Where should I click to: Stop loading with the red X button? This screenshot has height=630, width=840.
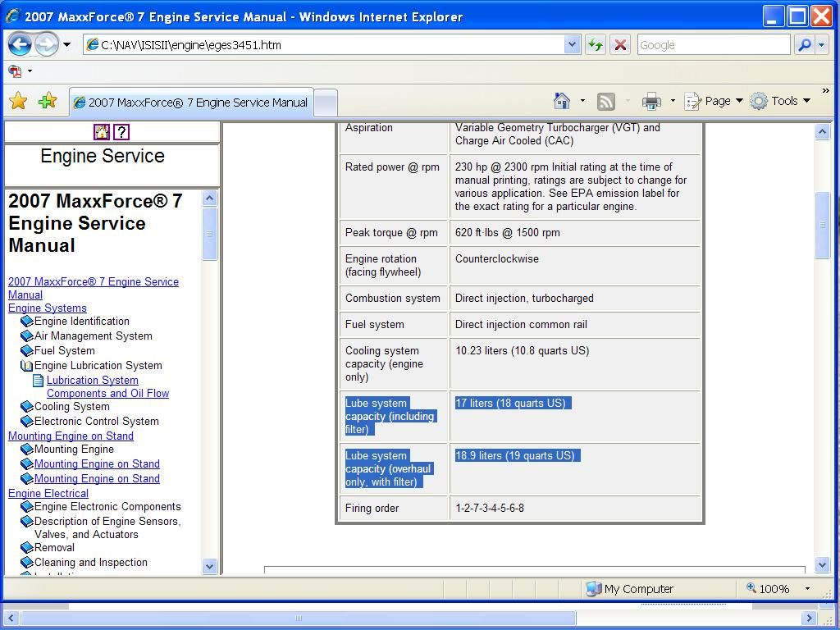pyautogui.click(x=620, y=45)
